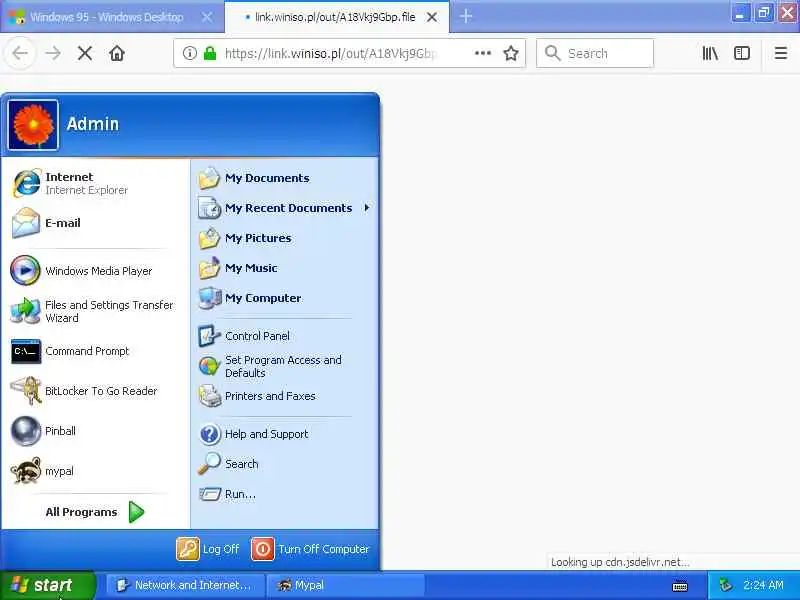Stop loading the page
Viewport: 800px width, 600px height.
tap(85, 53)
